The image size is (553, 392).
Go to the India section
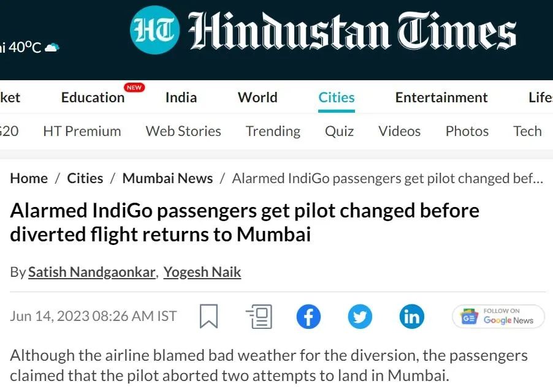tap(181, 97)
